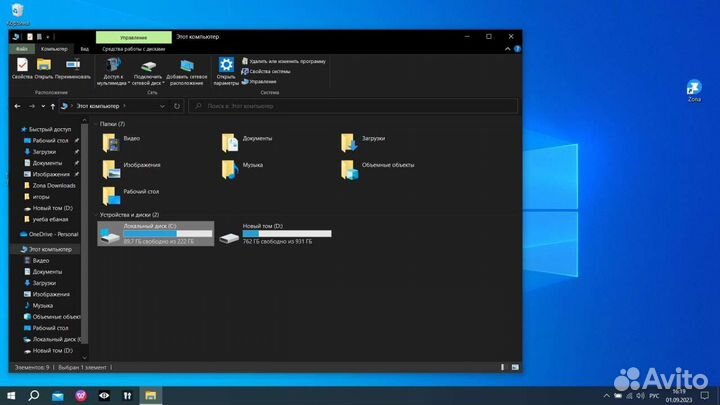
Task: Collapse the Папки (7) group
Action: [96, 124]
